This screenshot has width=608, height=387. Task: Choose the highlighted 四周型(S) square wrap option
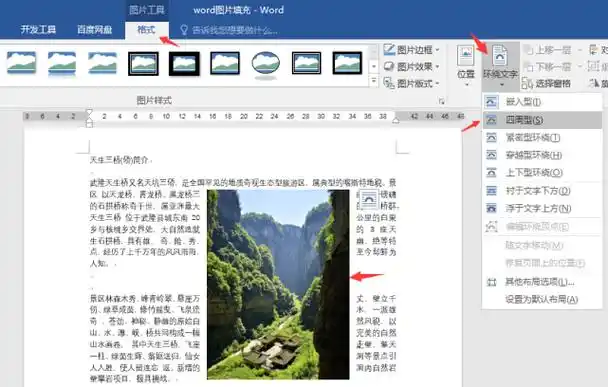click(x=542, y=120)
